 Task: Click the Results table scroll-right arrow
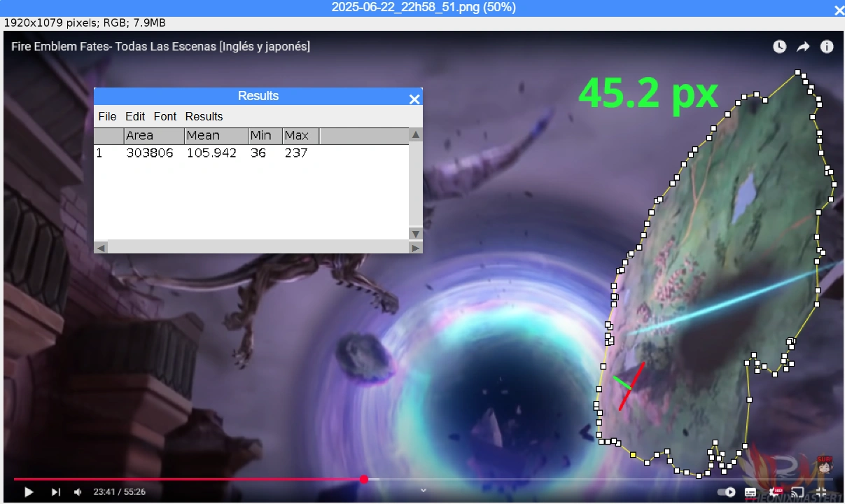click(x=416, y=247)
